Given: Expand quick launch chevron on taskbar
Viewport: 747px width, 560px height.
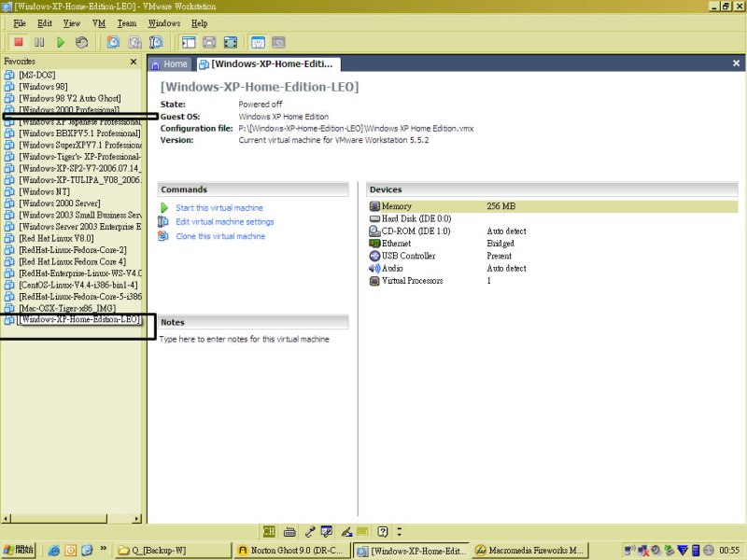Looking at the screenshot, I should click(104, 549).
